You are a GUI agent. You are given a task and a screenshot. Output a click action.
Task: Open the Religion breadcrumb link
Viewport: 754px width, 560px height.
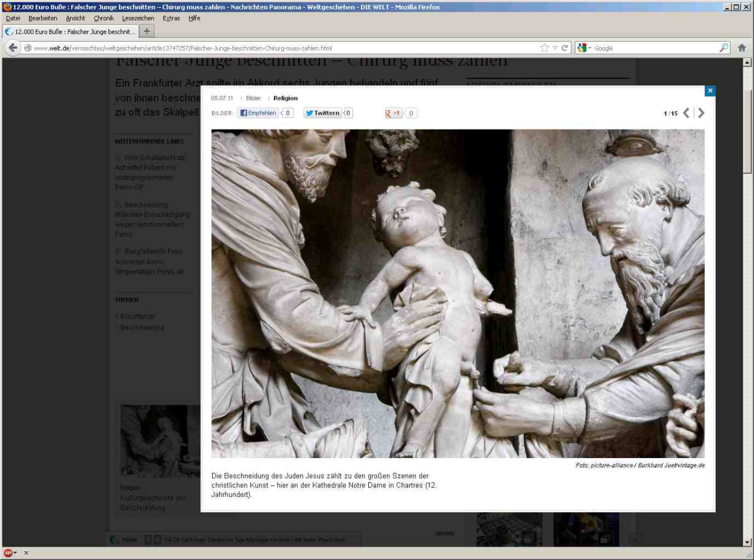(286, 98)
